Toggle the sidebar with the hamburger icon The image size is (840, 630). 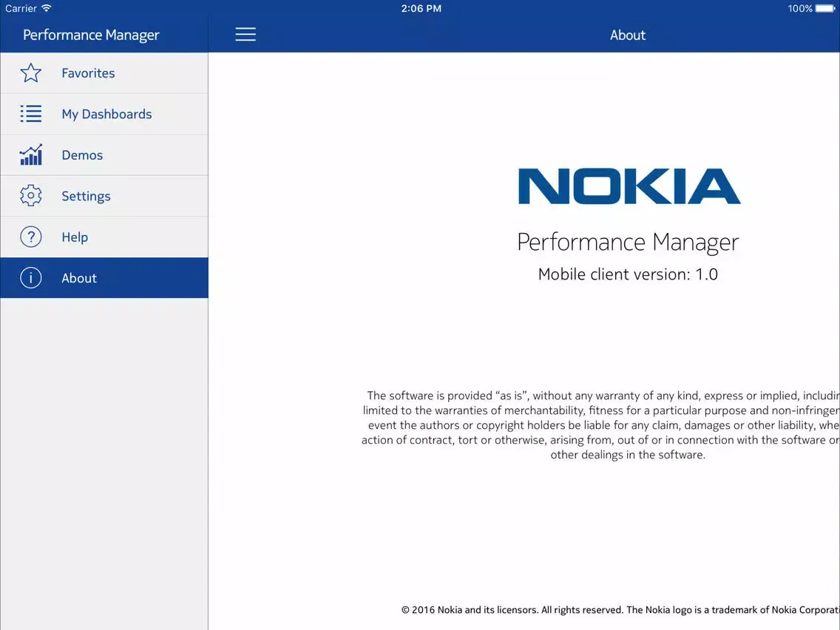245,35
